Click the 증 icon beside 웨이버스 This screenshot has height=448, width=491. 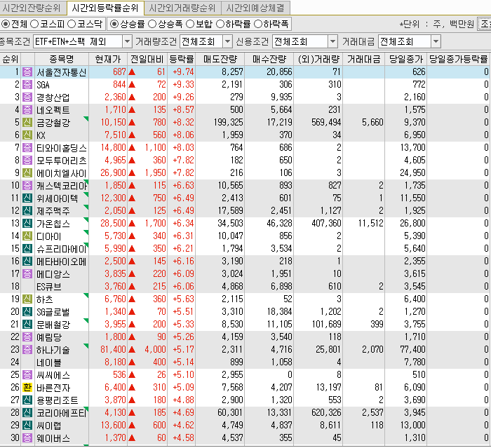27,438
